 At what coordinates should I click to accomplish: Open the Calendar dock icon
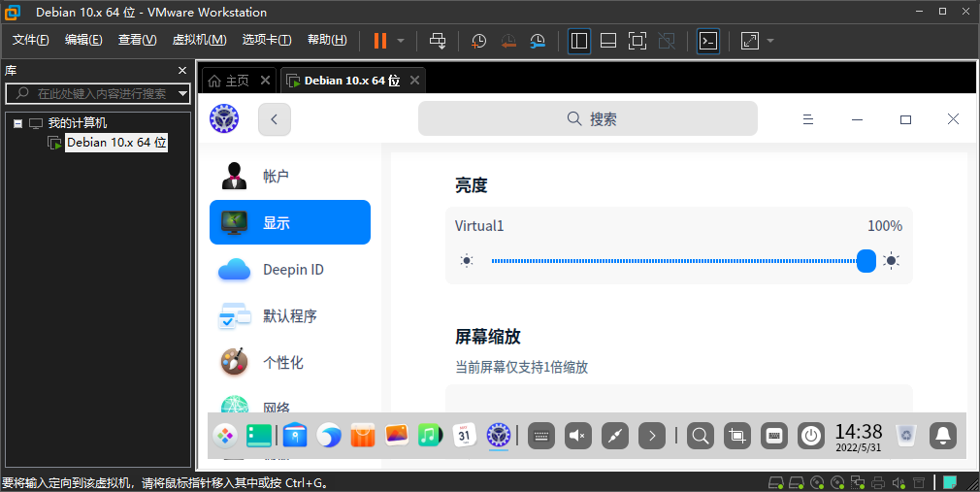pyautogui.click(x=465, y=435)
